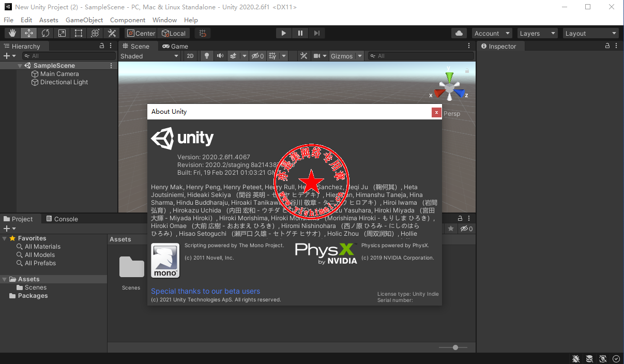This screenshot has height=364, width=624.
Task: Open the Window menu
Action: (x=165, y=20)
